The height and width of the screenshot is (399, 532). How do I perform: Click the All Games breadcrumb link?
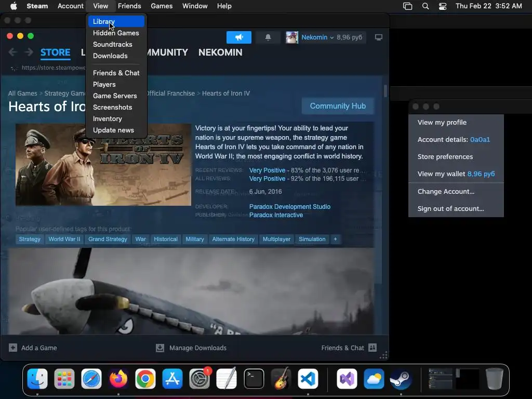click(x=23, y=94)
